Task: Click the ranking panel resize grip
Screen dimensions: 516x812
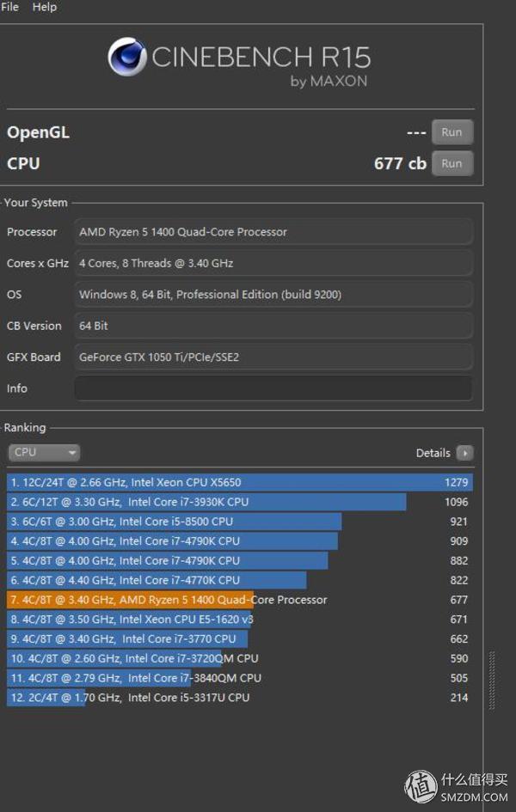Action: tap(491, 679)
